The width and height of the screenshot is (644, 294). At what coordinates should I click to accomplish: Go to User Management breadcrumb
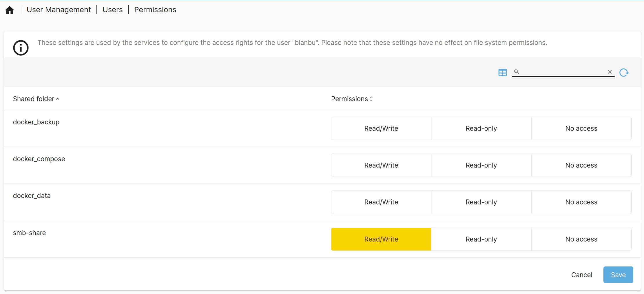point(59,10)
